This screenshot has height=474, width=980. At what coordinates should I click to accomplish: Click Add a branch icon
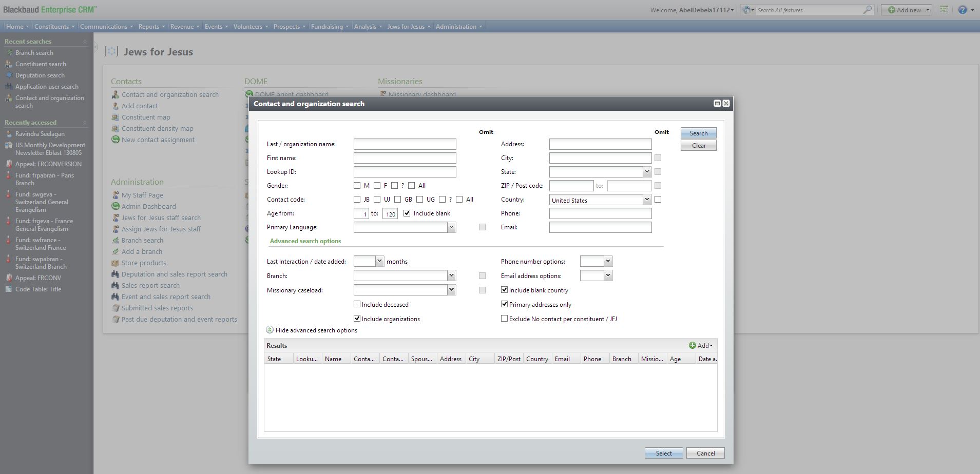[116, 251]
